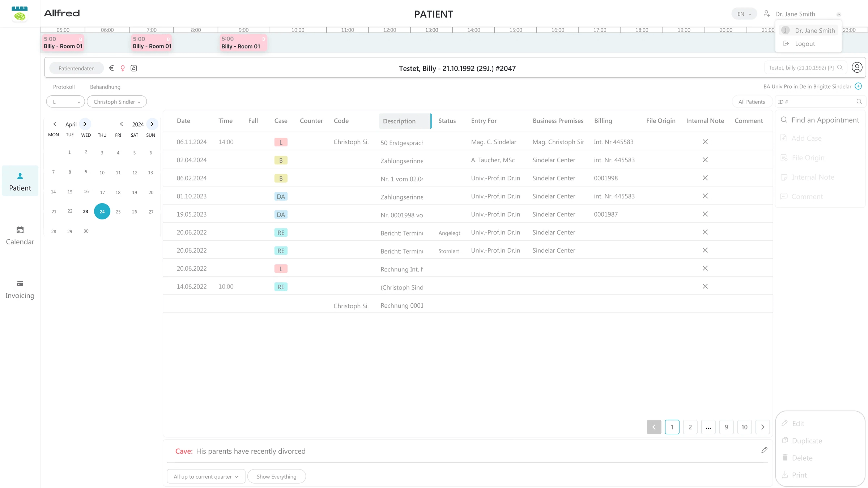Screen dimensions: 868x488
Task: Choose Comment action in side panel
Action: pos(802,197)
